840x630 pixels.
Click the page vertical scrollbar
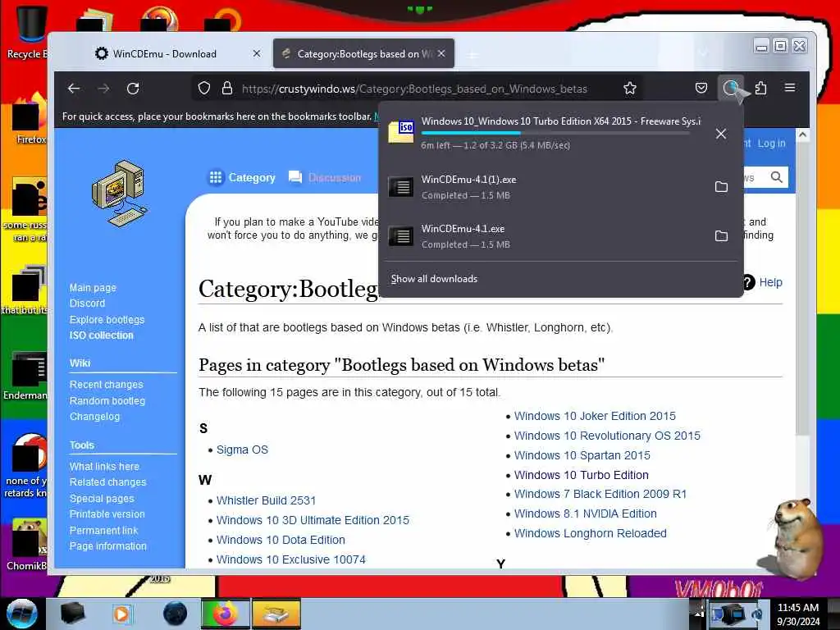click(x=802, y=290)
